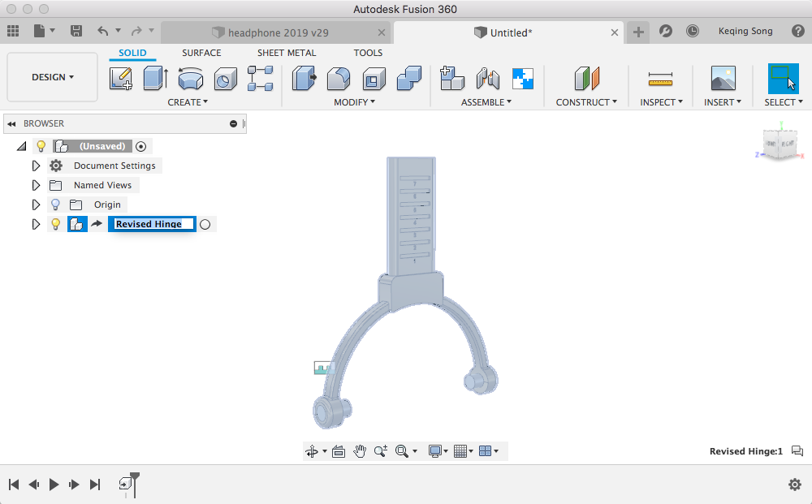812x504 pixels.
Task: Open Keqing Song account menu
Action: [x=745, y=31]
